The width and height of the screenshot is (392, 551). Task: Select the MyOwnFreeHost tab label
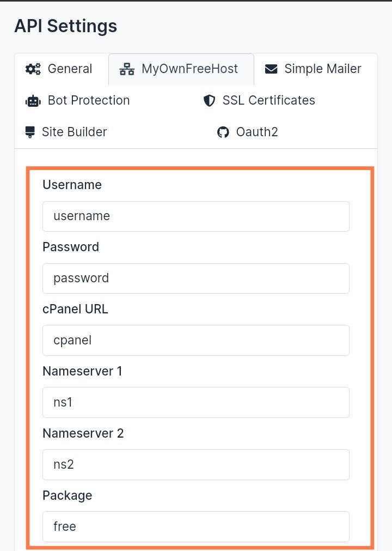189,69
